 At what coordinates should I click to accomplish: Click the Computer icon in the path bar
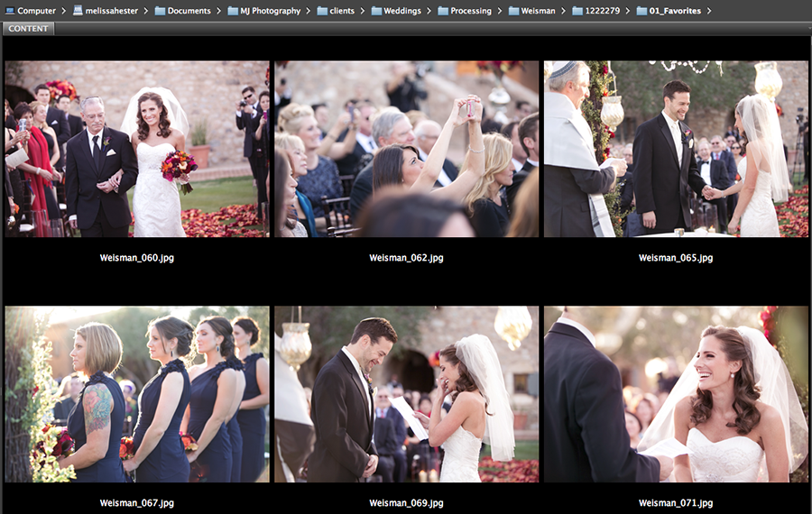pos(9,11)
